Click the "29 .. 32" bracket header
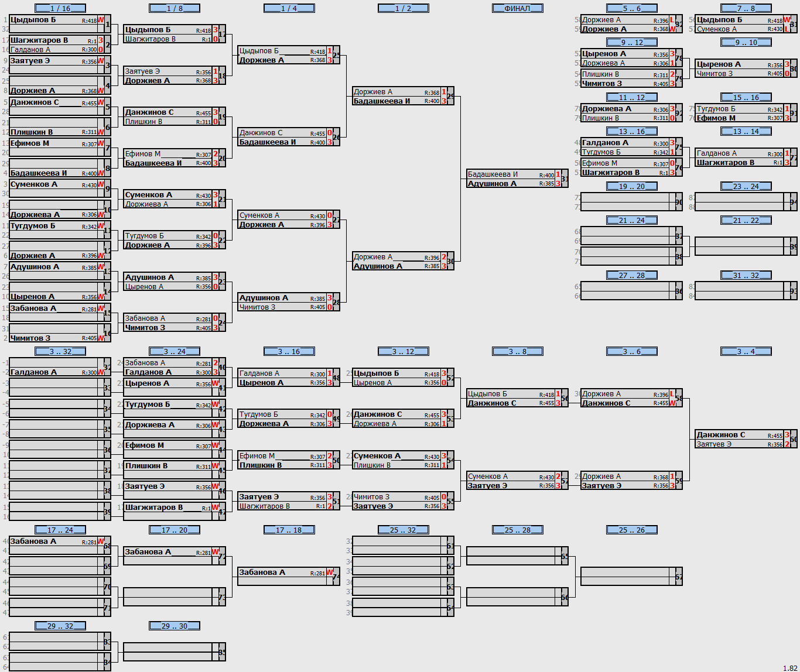800x672 pixels. (60, 626)
